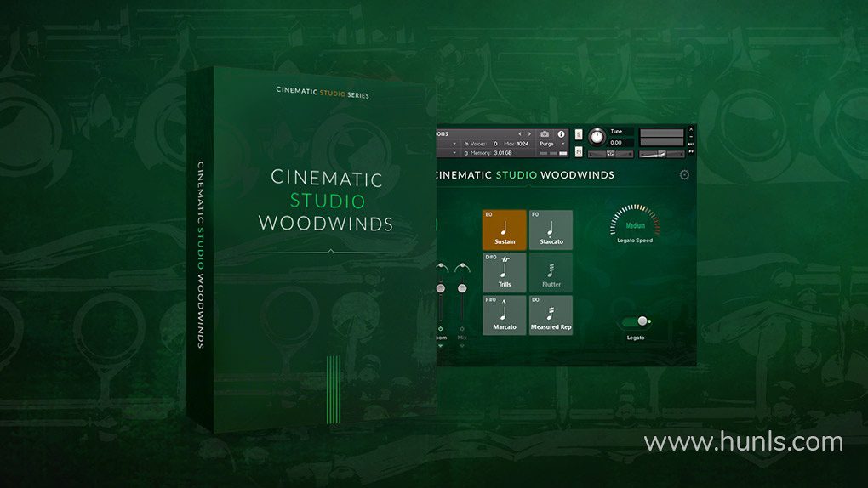
Task: Click the Mix pan arc control
Action: tap(462, 268)
